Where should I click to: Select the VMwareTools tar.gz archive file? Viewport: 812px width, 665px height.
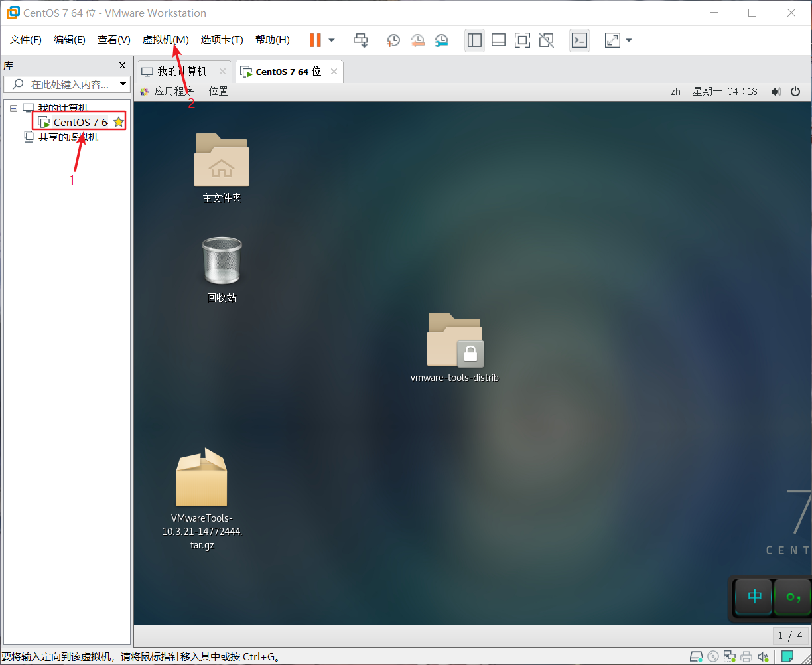(202, 498)
